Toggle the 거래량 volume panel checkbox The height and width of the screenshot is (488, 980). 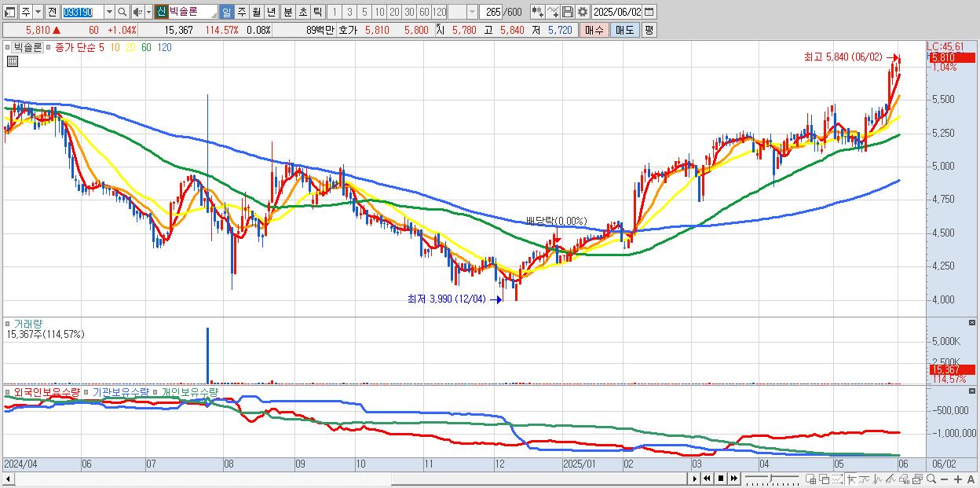coord(7,324)
